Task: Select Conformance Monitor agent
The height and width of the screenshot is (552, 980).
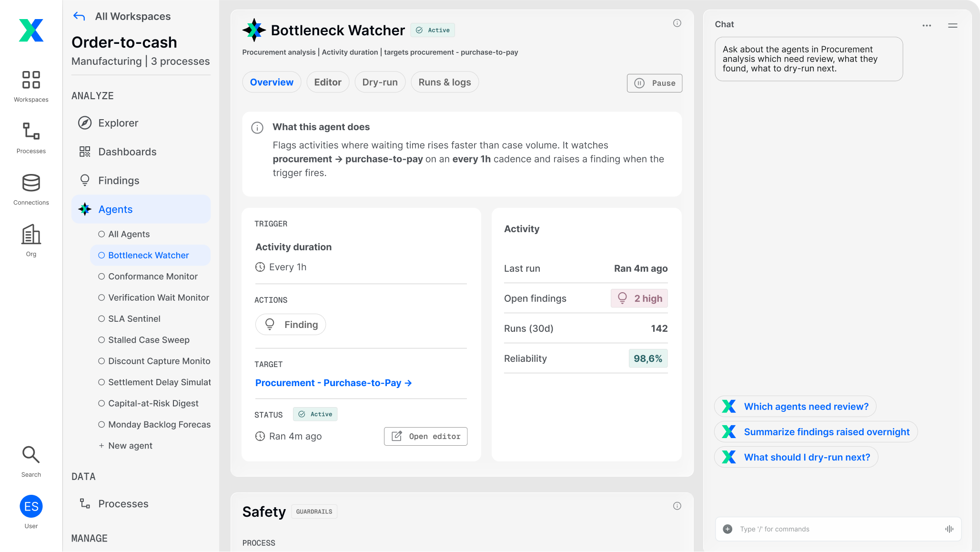Action: click(151, 276)
